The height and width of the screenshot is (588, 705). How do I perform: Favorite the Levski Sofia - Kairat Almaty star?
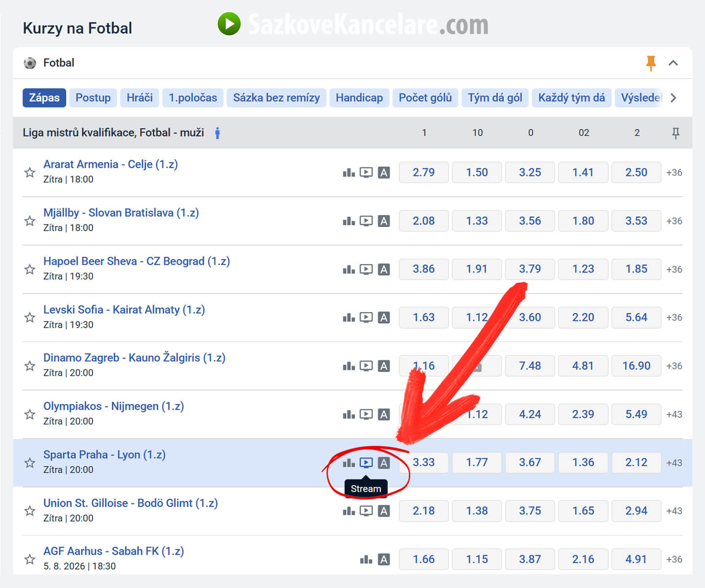pyautogui.click(x=30, y=317)
